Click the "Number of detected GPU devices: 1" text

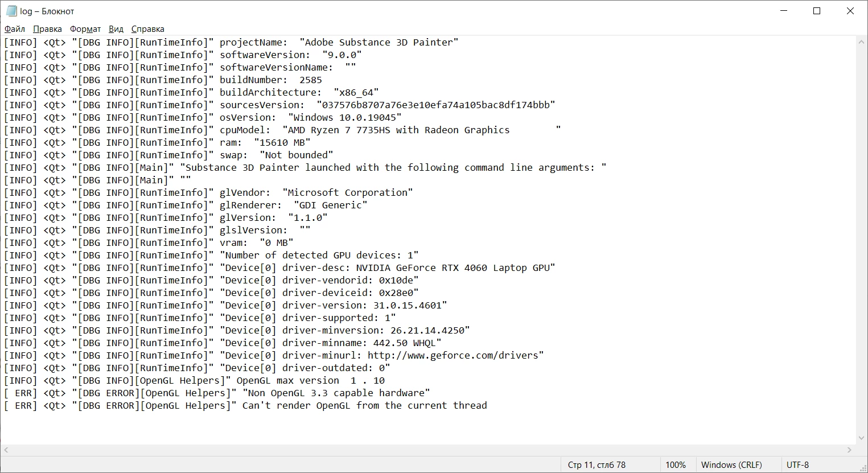319,255
